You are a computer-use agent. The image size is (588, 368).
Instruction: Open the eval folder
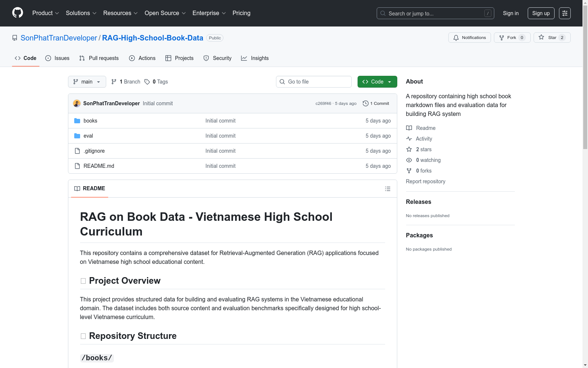coord(88,136)
